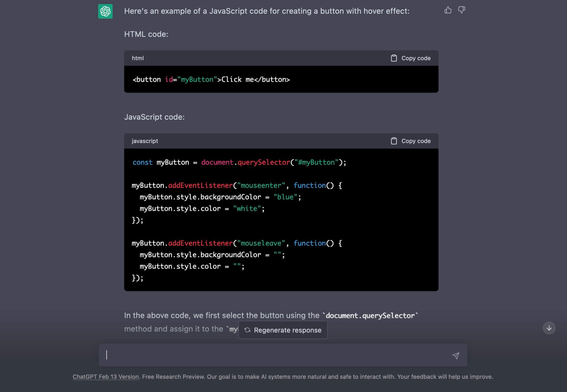
Task: Click the "mouseenter" event string
Action: coord(261,186)
